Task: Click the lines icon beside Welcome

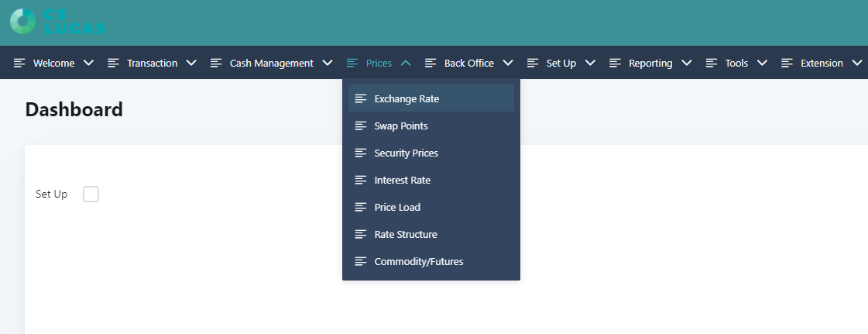Action: tap(19, 63)
